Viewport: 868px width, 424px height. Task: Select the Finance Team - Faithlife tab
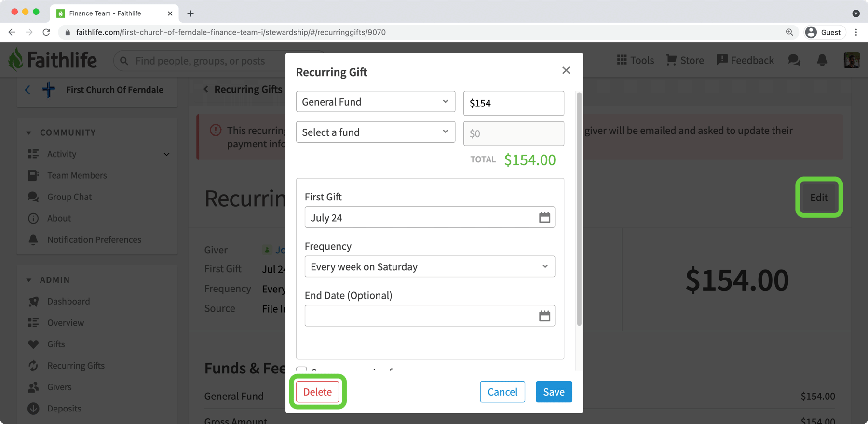114,13
